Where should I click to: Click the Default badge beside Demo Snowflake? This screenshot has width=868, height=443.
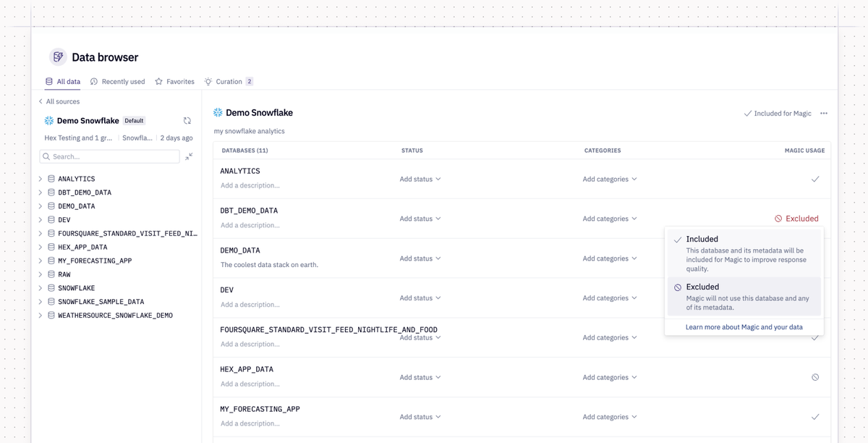tap(134, 121)
